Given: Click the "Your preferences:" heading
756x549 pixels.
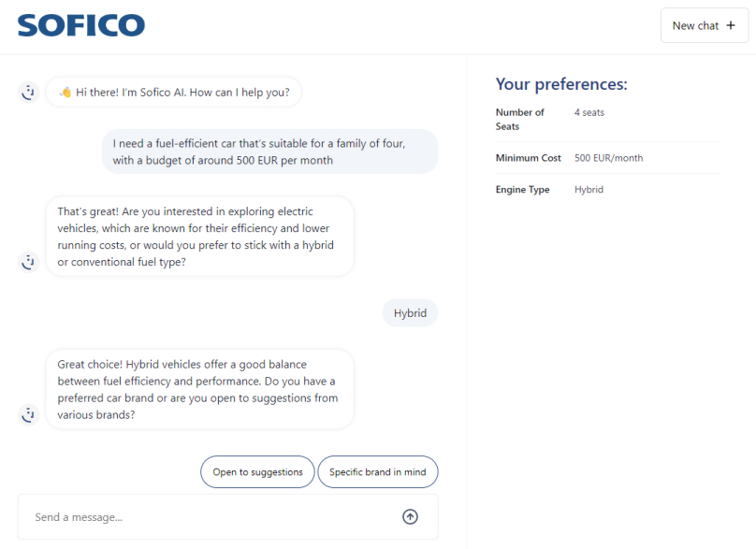Looking at the screenshot, I should (x=561, y=84).
